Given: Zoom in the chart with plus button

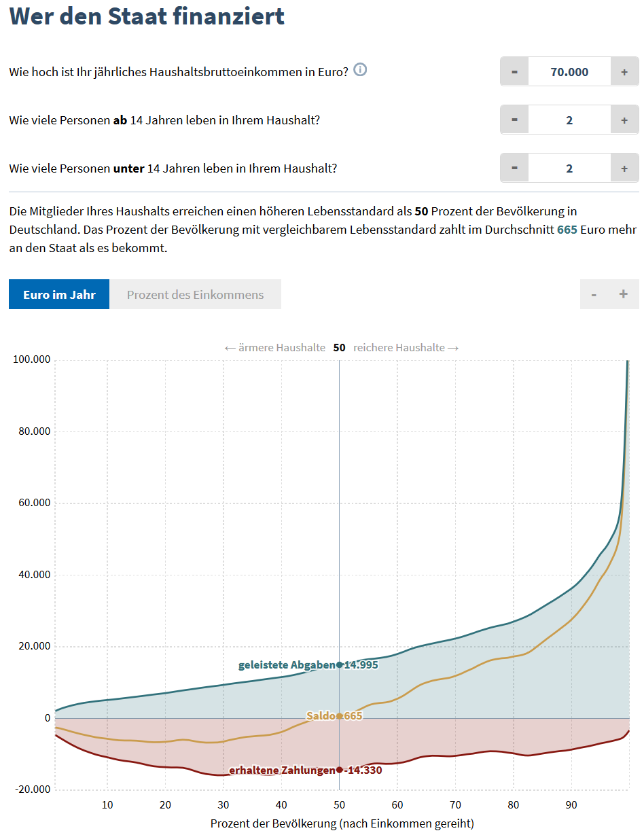Looking at the screenshot, I should (x=624, y=294).
